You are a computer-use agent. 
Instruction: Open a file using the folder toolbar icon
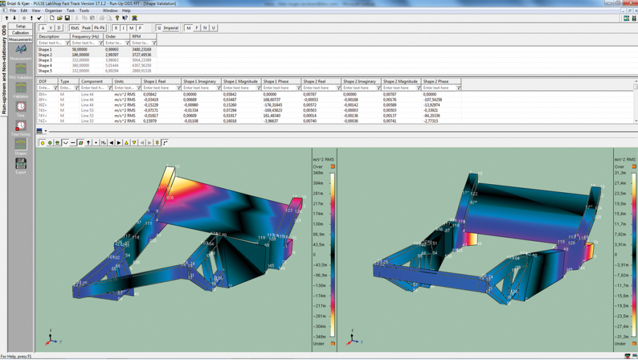point(60,19)
